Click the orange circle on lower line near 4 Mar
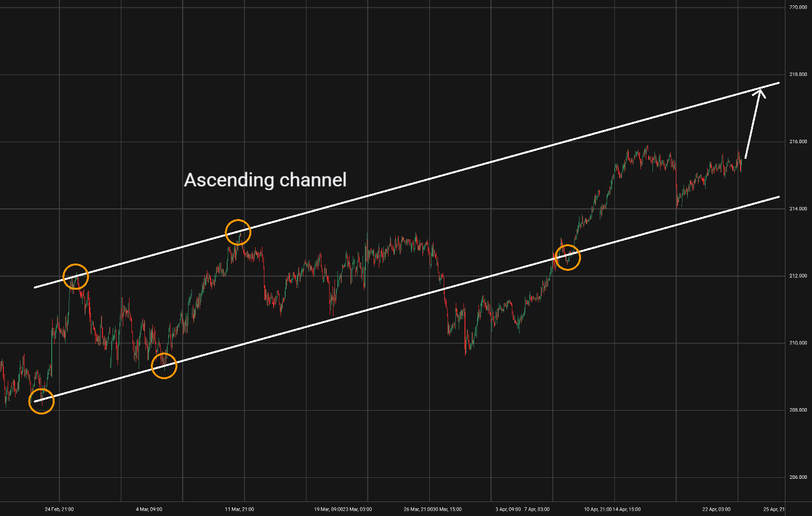 point(164,366)
